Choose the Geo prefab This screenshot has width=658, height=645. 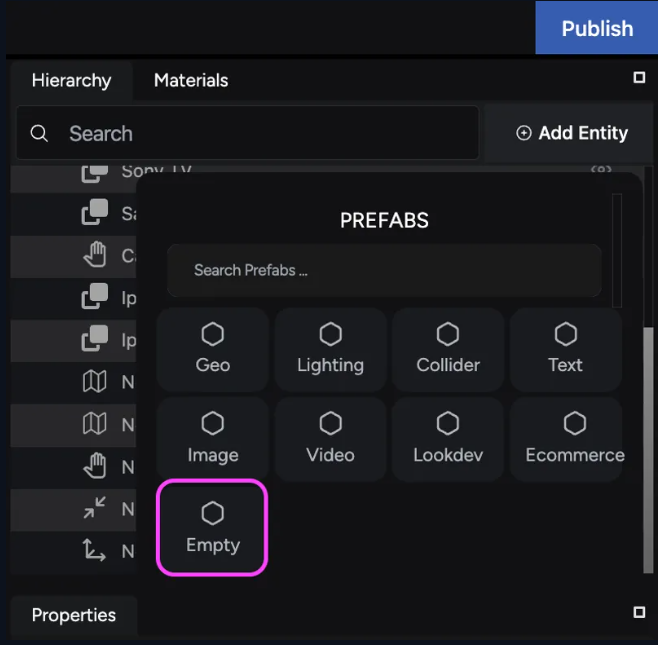click(x=212, y=350)
